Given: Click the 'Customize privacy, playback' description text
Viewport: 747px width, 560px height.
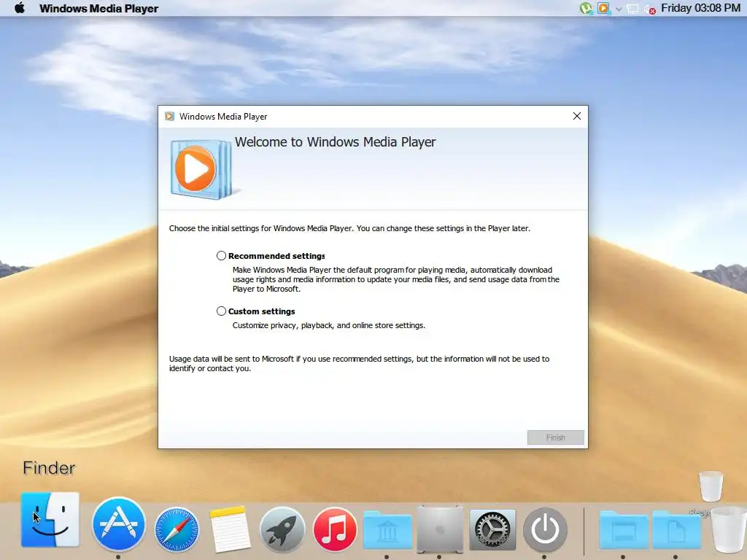Looking at the screenshot, I should click(x=329, y=325).
